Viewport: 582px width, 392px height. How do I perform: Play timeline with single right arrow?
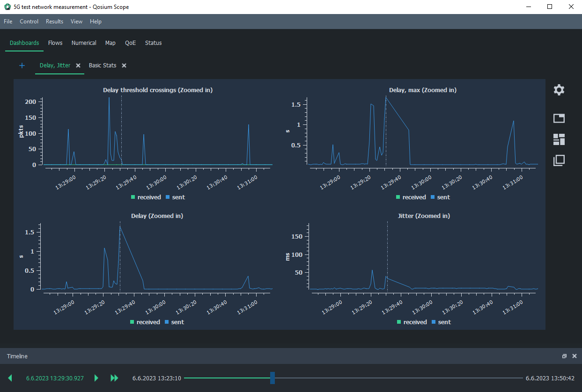pos(96,378)
